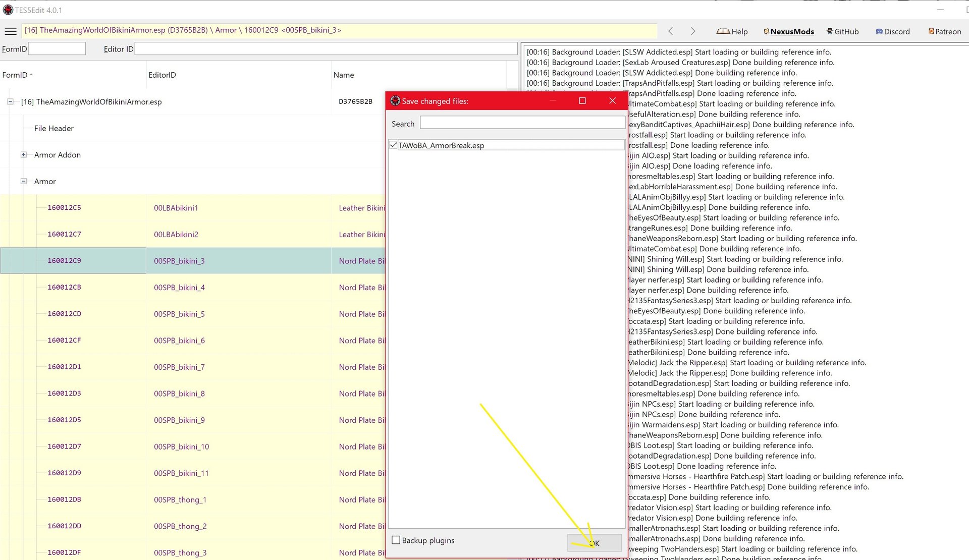969x560 pixels.
Task: Minimize the TES5Edit window
Action: point(940,10)
